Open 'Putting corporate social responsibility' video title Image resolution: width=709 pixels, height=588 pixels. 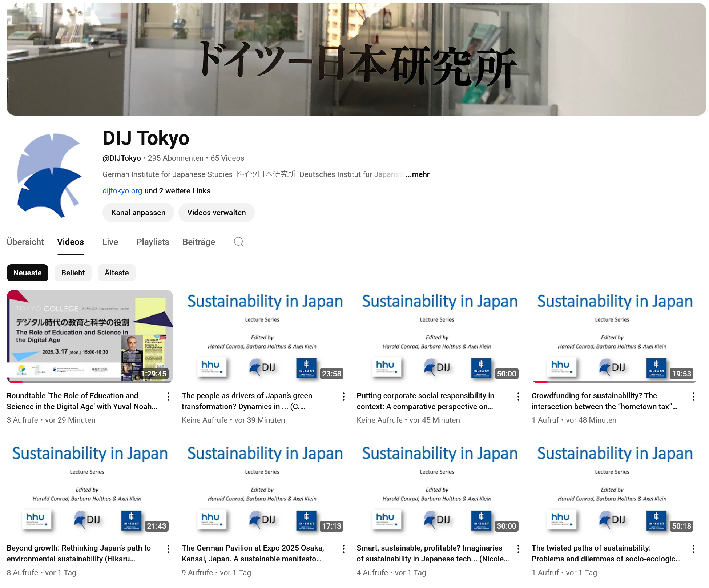tap(425, 401)
